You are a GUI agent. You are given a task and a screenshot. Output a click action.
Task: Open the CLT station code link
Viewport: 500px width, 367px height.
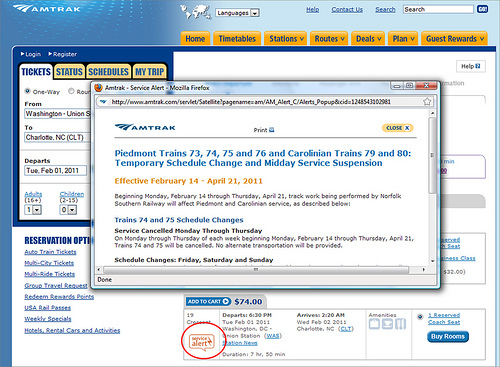(x=346, y=329)
